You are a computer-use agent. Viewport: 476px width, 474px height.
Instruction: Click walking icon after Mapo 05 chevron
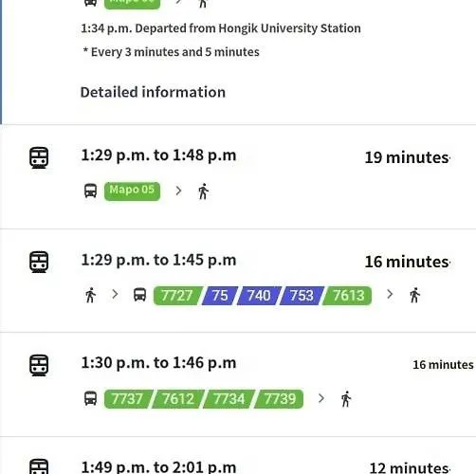point(204,191)
